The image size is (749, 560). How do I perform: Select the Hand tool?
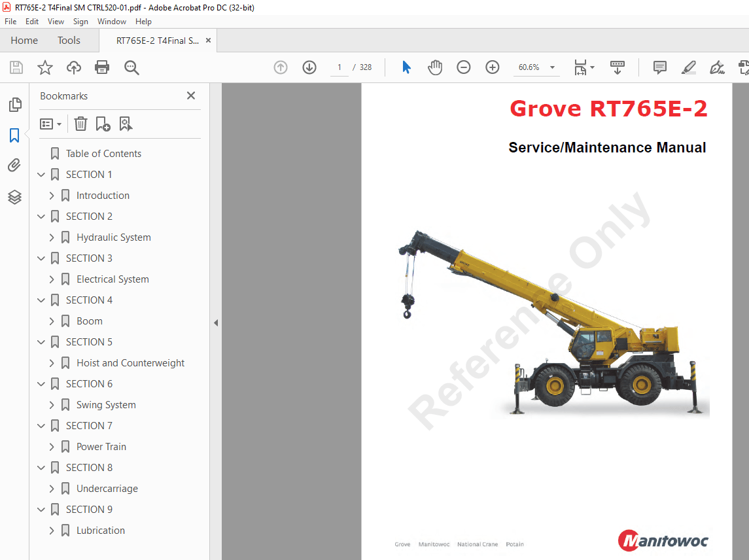point(434,67)
